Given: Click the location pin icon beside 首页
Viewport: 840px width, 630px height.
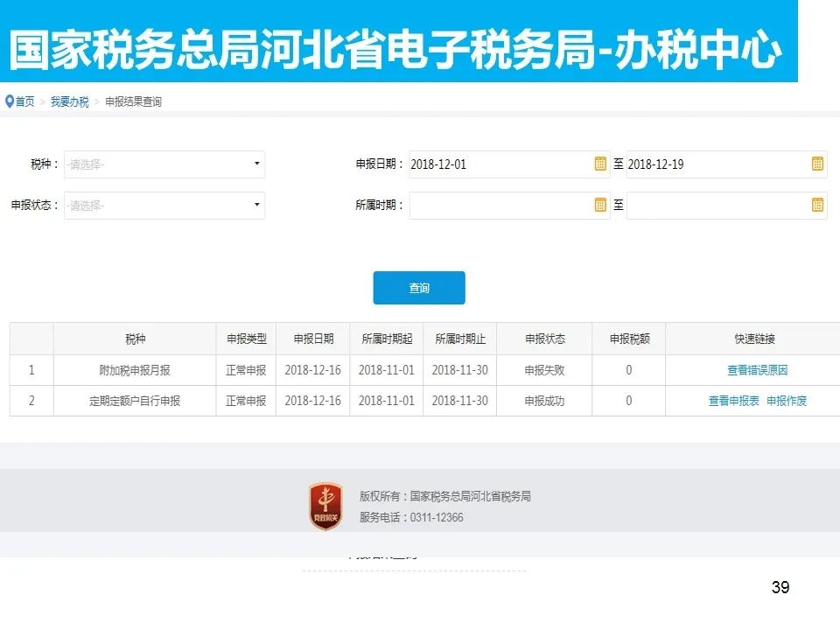Looking at the screenshot, I should 9,101.
